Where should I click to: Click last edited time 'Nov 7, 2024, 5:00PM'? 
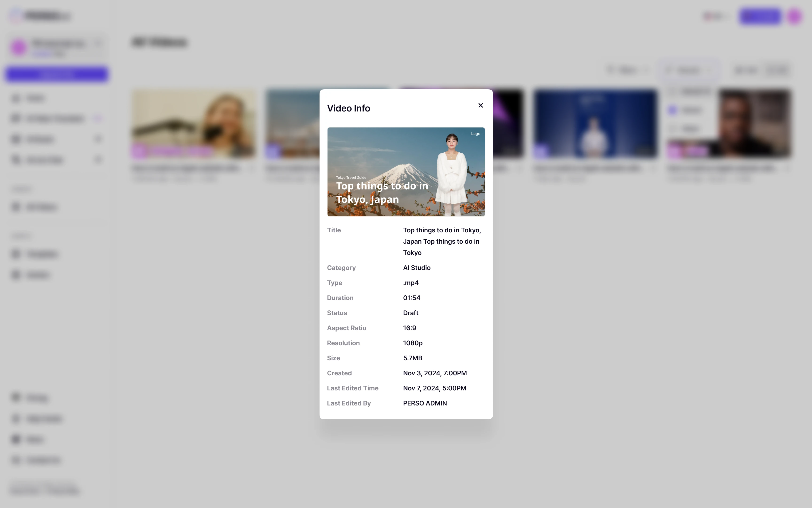click(434, 388)
